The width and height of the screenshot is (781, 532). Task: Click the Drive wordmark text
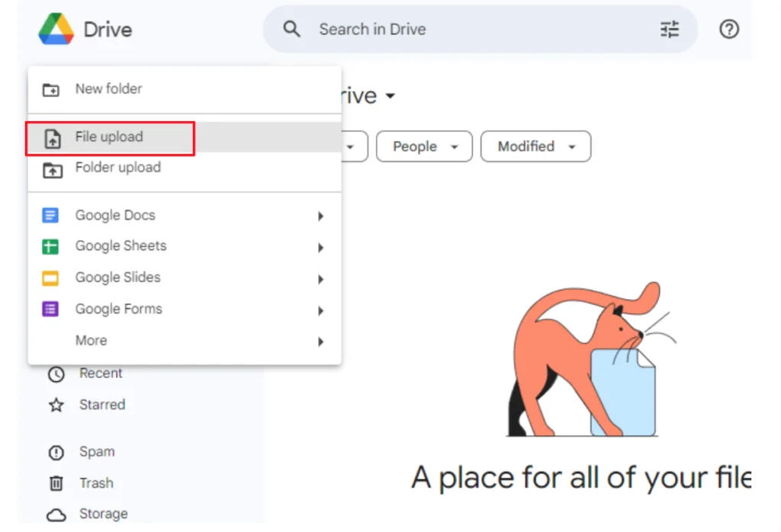point(108,30)
